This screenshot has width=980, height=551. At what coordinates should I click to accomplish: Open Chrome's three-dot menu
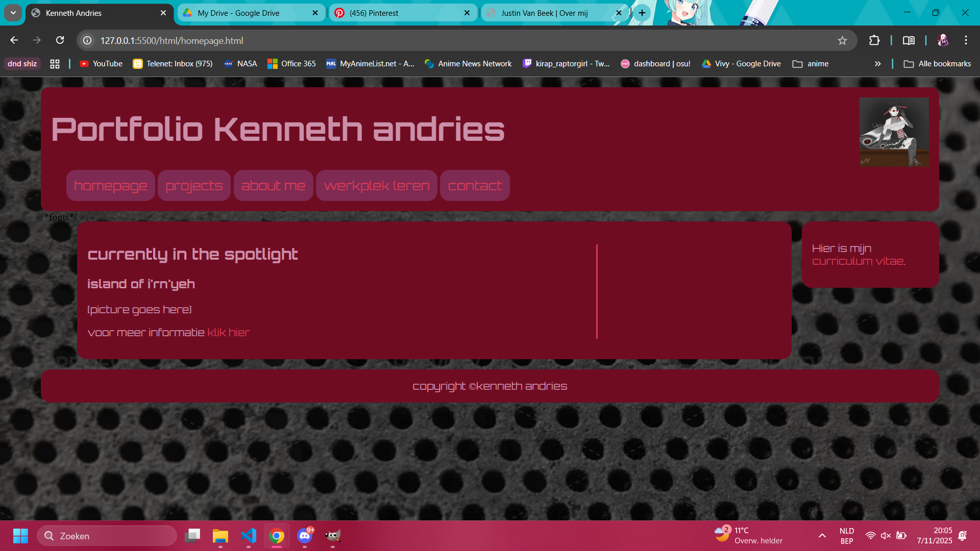coord(966,40)
